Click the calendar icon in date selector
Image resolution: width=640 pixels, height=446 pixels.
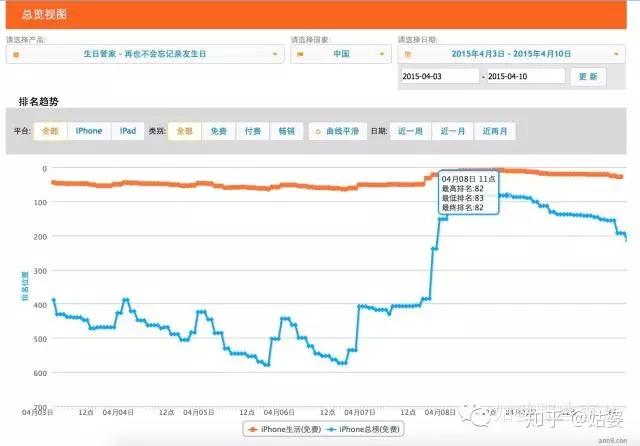click(407, 54)
